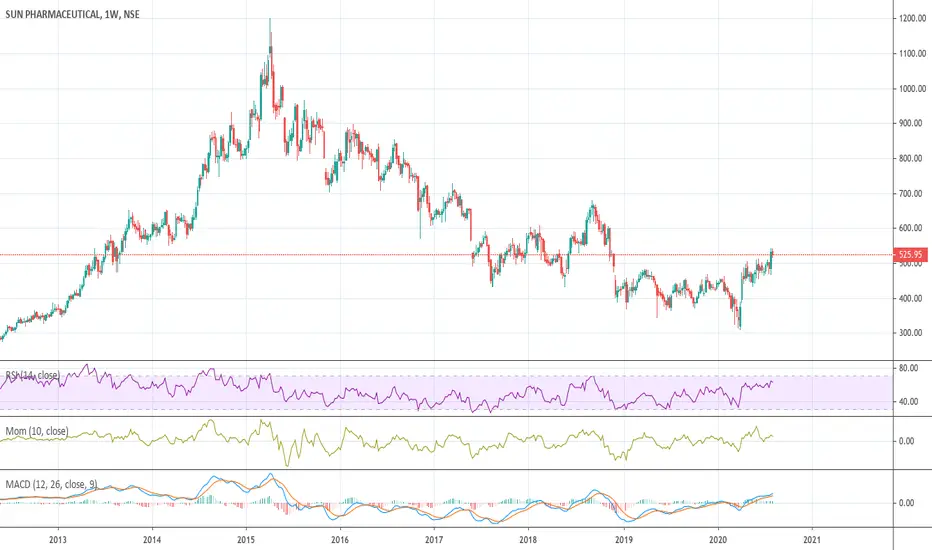Open the MACD (12, 26, close, 9) label

[51, 484]
